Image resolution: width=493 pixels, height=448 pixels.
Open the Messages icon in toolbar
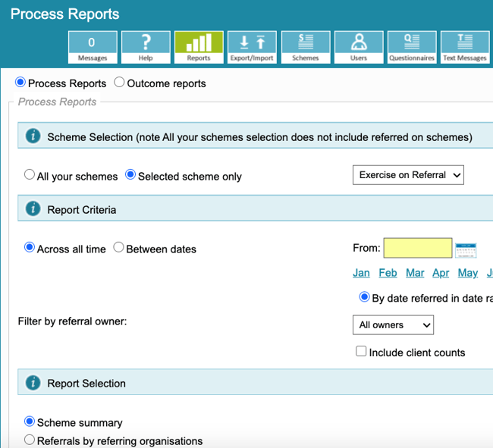(93, 47)
